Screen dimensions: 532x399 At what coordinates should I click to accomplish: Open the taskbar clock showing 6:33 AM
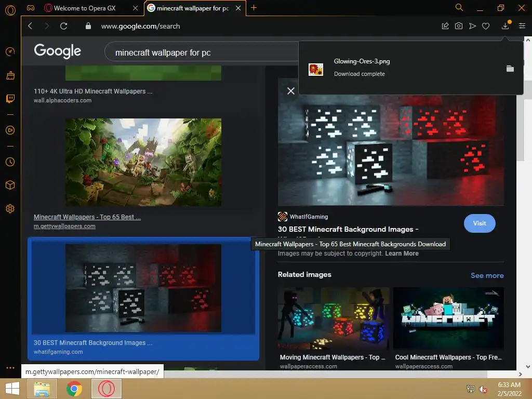(509, 389)
